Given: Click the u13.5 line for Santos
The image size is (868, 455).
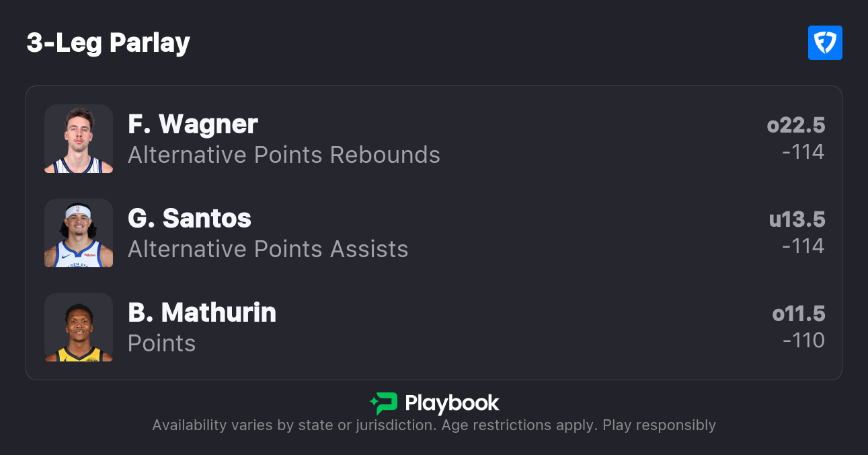Looking at the screenshot, I should (797, 219).
